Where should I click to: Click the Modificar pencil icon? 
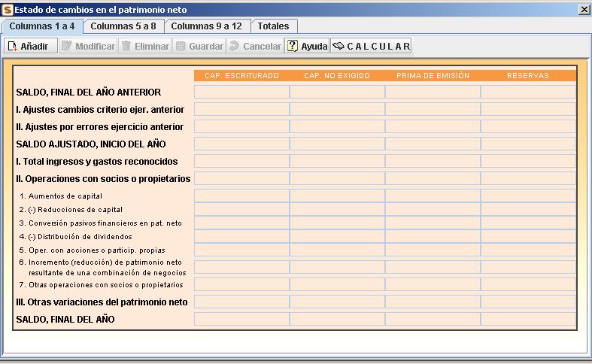coord(66,46)
